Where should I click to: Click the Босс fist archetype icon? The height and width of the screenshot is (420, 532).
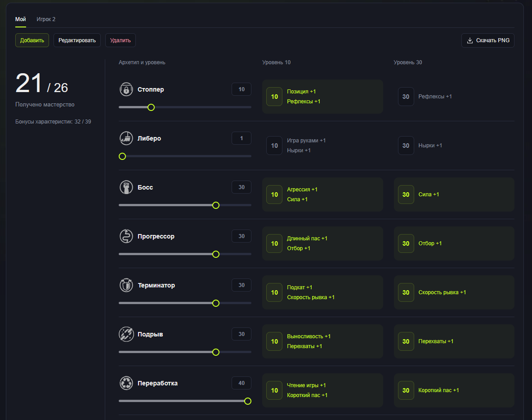pyautogui.click(x=126, y=187)
